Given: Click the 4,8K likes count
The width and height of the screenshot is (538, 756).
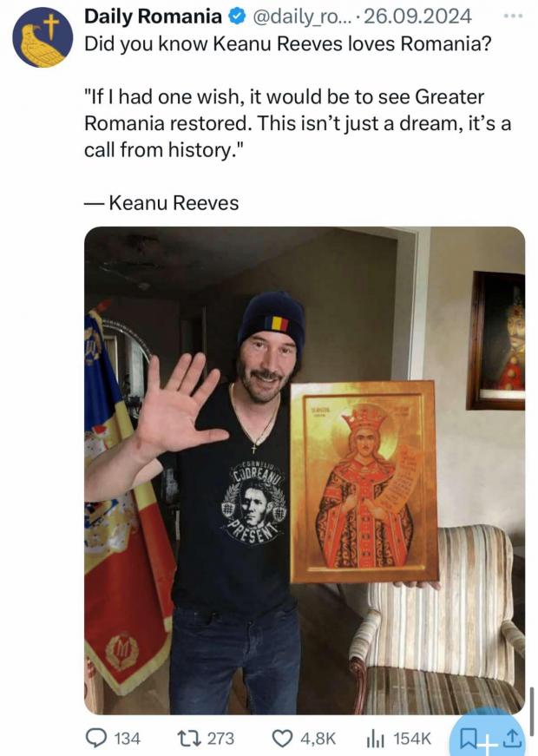Looking at the screenshot, I should (318, 738).
